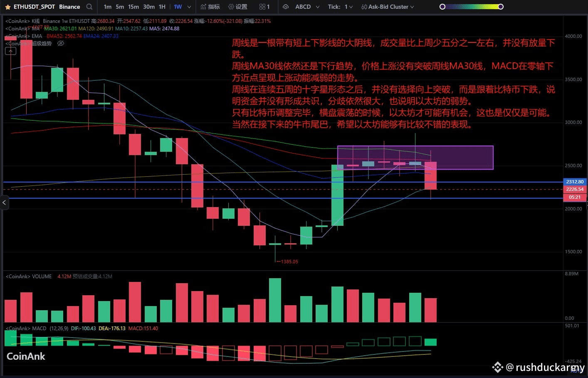
Task: Click the right handle of the color gradient slider
Action: click(x=501, y=7)
